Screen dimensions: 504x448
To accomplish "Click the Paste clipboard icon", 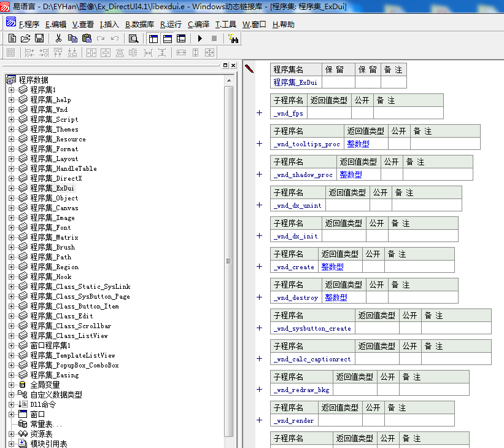I will point(87,39).
